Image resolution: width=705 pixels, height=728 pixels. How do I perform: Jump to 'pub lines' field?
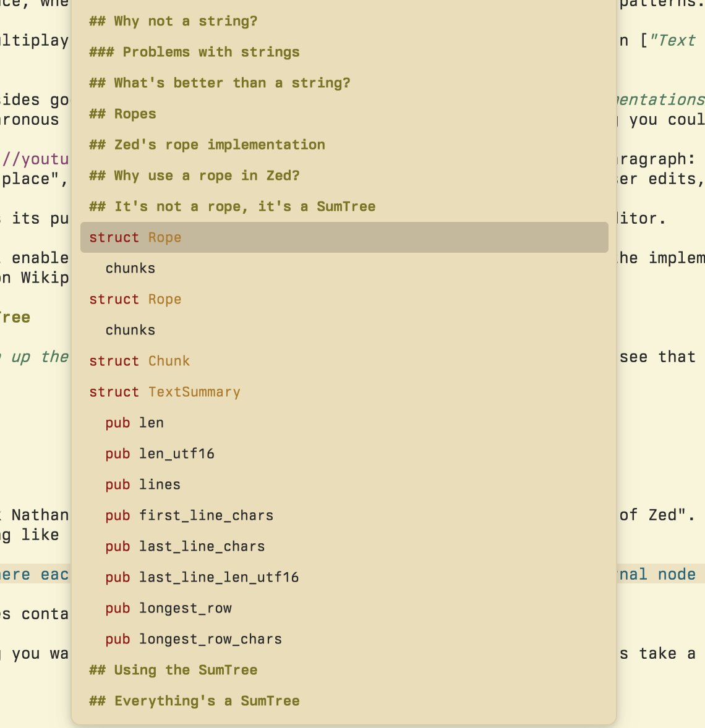click(x=344, y=485)
